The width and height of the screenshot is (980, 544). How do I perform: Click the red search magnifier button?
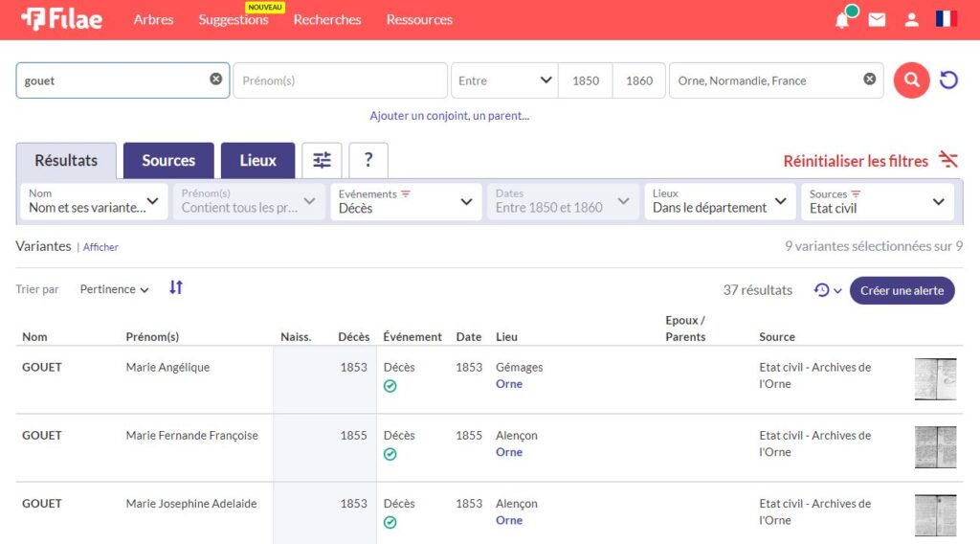point(911,80)
